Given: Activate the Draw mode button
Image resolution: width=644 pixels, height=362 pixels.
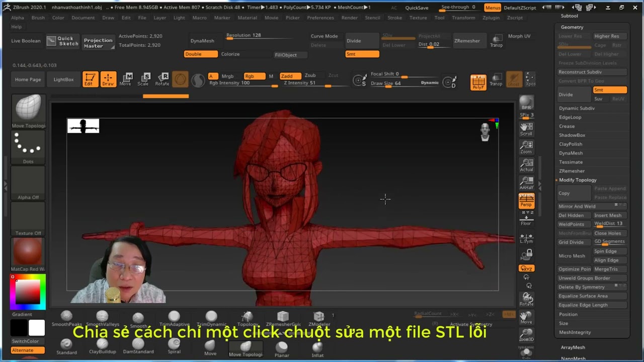Looking at the screenshot, I should click(x=108, y=79).
